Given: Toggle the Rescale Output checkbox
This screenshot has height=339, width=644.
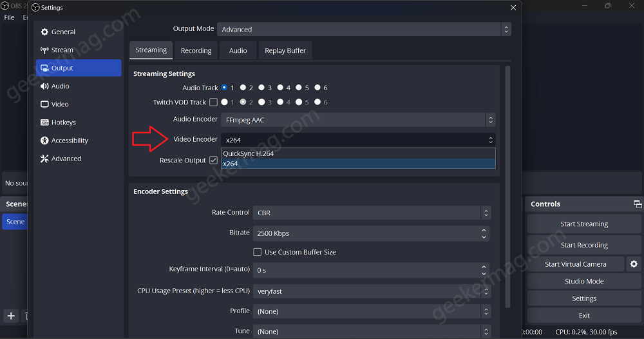Looking at the screenshot, I should (213, 160).
